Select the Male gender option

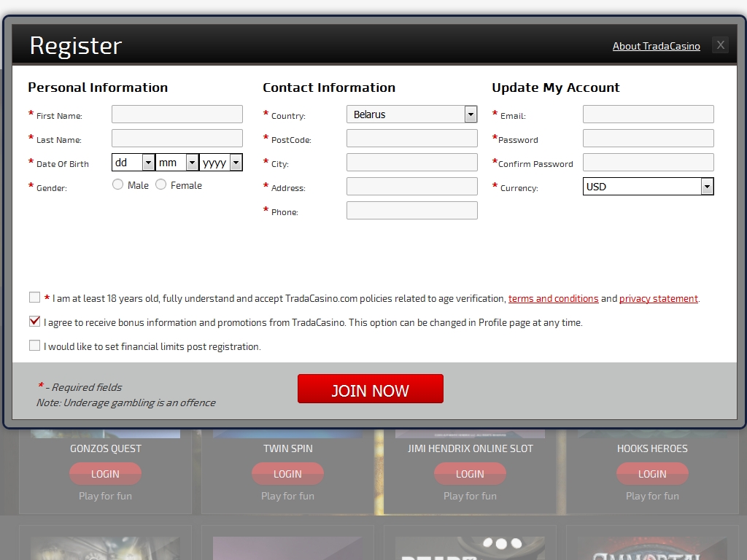click(x=117, y=184)
